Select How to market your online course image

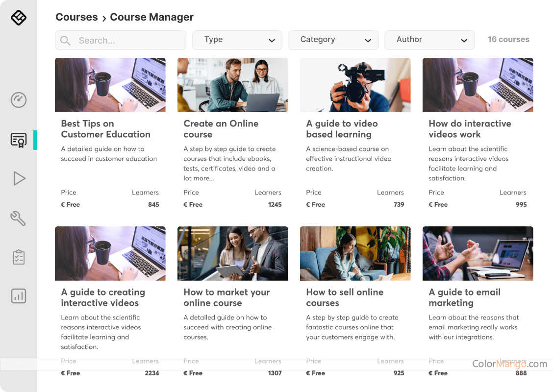point(232,253)
